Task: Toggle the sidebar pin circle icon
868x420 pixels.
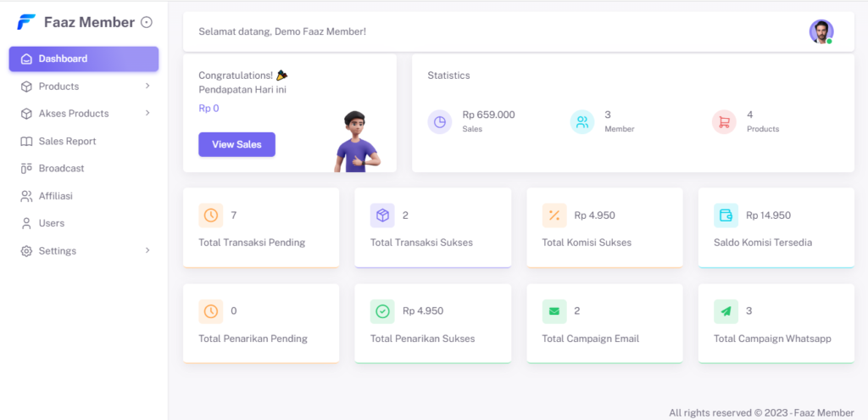Action: click(147, 22)
